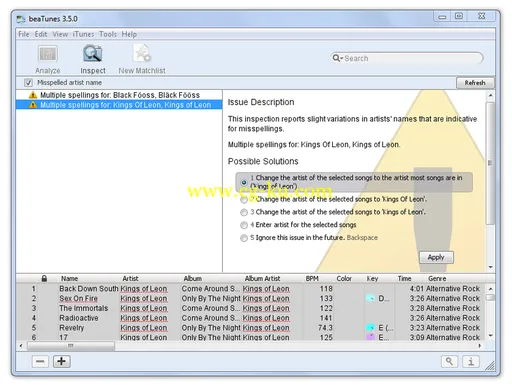512x389 pixels.
Task: Sort by the Album column header
Action: tap(193, 278)
